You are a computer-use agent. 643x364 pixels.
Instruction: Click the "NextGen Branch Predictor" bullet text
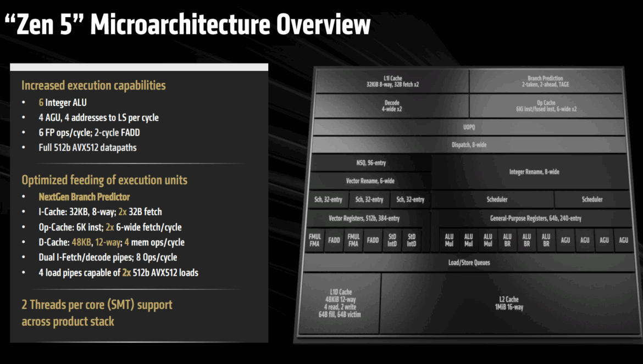(84, 197)
